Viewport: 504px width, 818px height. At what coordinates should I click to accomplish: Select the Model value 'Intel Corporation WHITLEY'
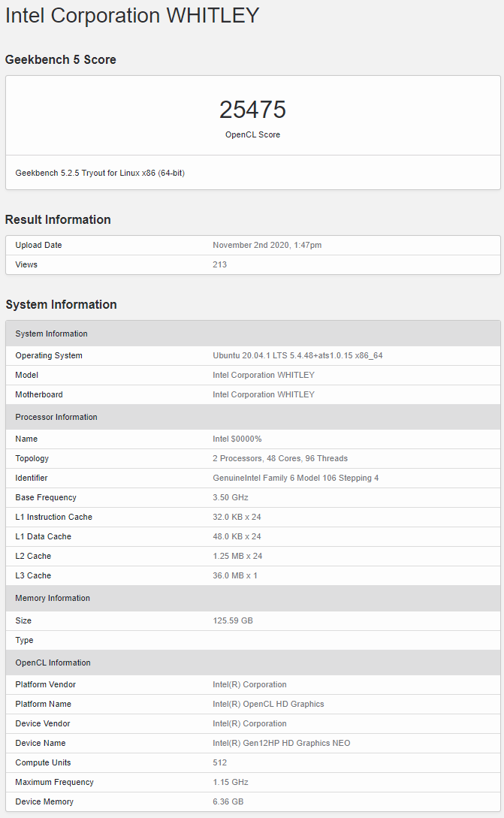pos(264,375)
